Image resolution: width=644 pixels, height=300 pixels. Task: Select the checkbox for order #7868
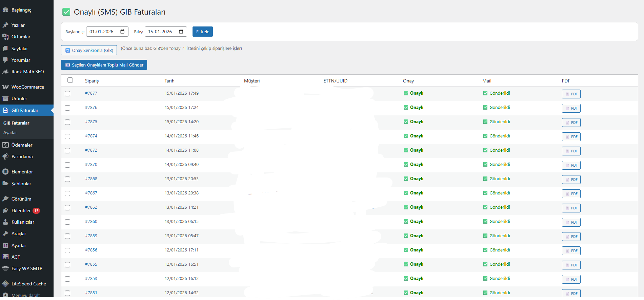67,179
